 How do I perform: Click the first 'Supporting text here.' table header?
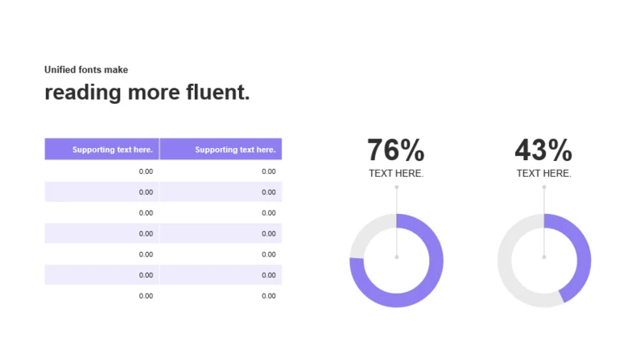coord(102,149)
